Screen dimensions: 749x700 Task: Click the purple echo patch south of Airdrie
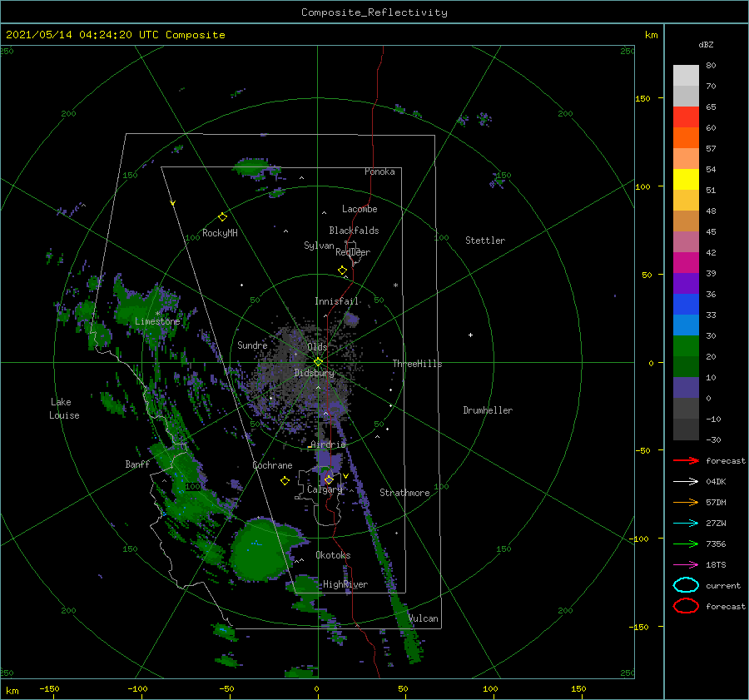329,459
